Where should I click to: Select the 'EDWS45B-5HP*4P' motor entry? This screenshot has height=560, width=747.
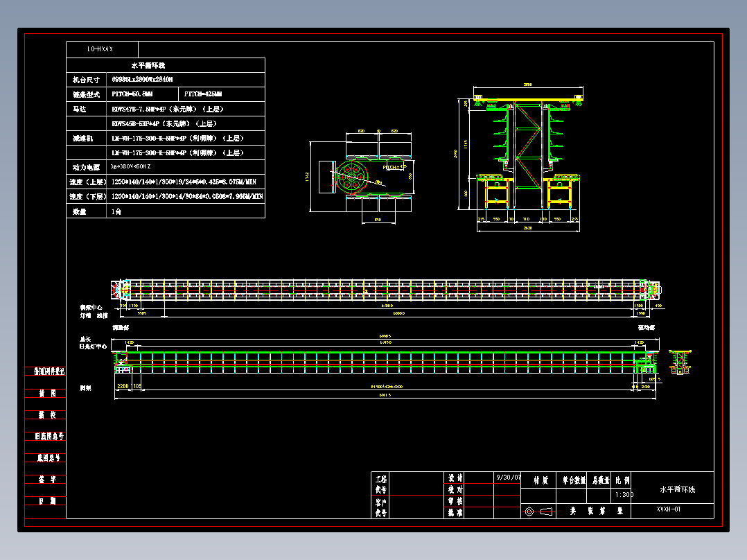[x=164, y=123]
